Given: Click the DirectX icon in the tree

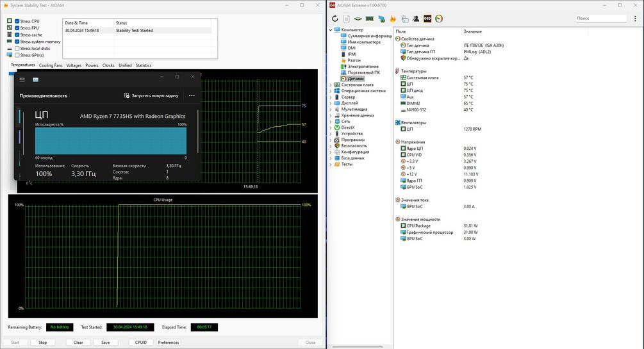Looking at the screenshot, I should coord(337,127).
